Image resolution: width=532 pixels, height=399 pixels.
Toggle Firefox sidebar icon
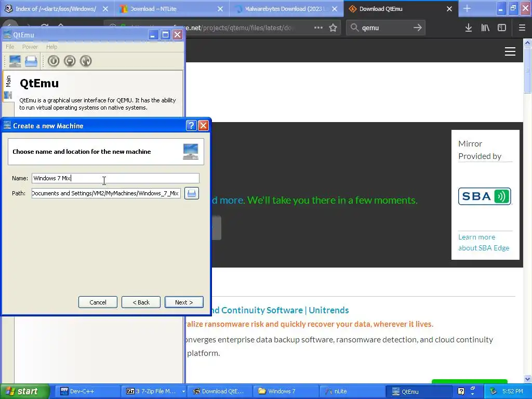pos(502,28)
